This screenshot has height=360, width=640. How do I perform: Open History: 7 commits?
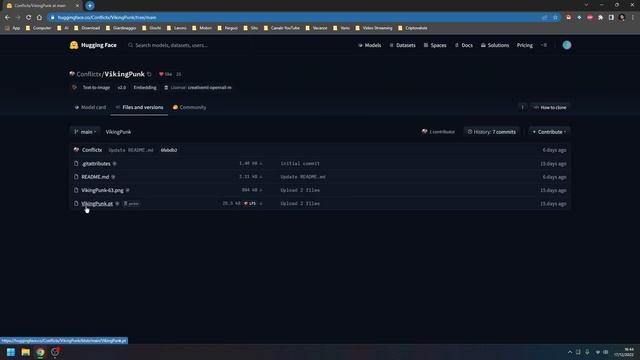tap(492, 132)
